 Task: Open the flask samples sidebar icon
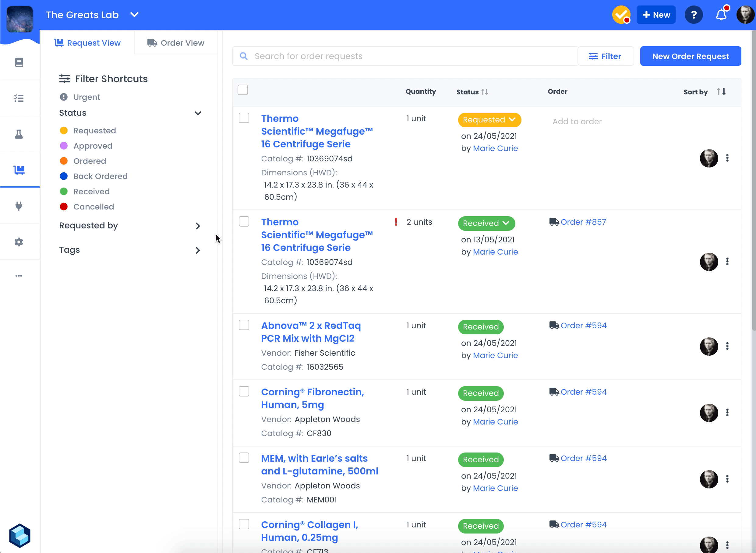(x=19, y=134)
